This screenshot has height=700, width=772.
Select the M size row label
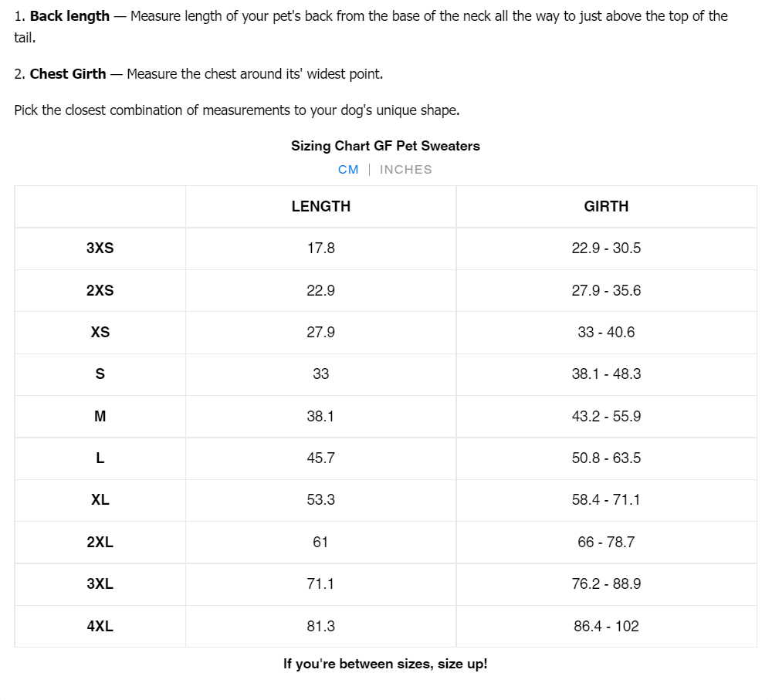(x=100, y=417)
